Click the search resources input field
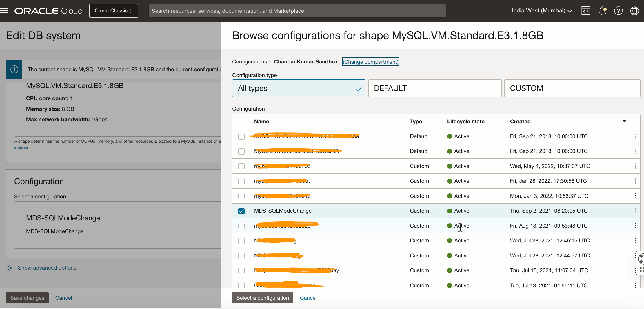Screen dimensions: 644x309 297,11
